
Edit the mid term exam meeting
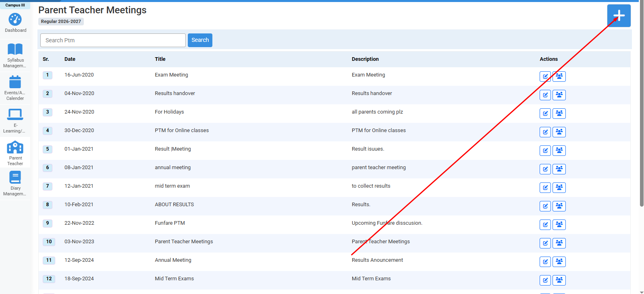click(545, 188)
